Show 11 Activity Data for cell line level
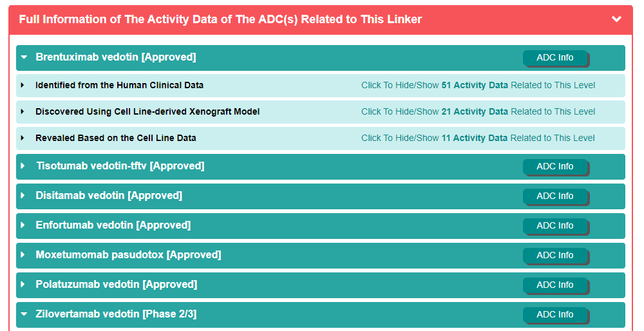The width and height of the screenshot is (644, 331). click(x=478, y=138)
